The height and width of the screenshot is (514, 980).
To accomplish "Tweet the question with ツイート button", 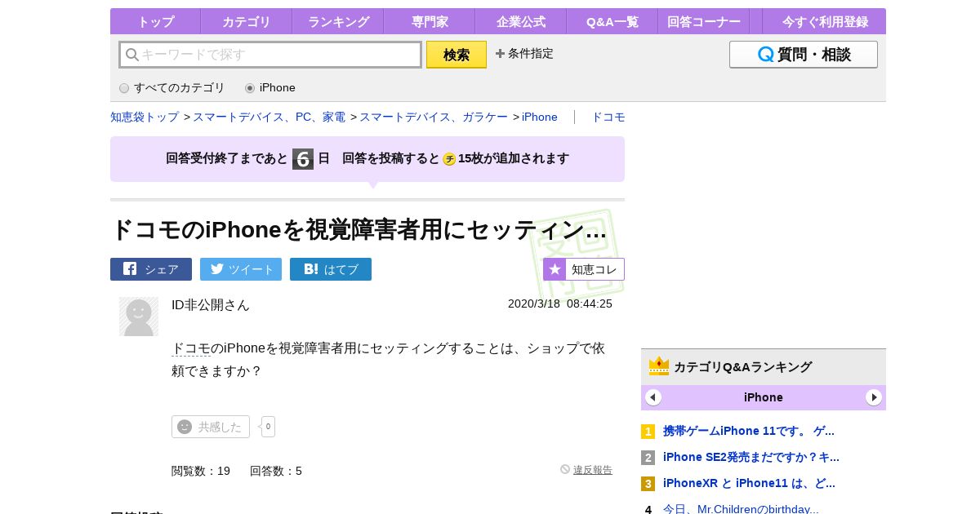I will 241,269.
